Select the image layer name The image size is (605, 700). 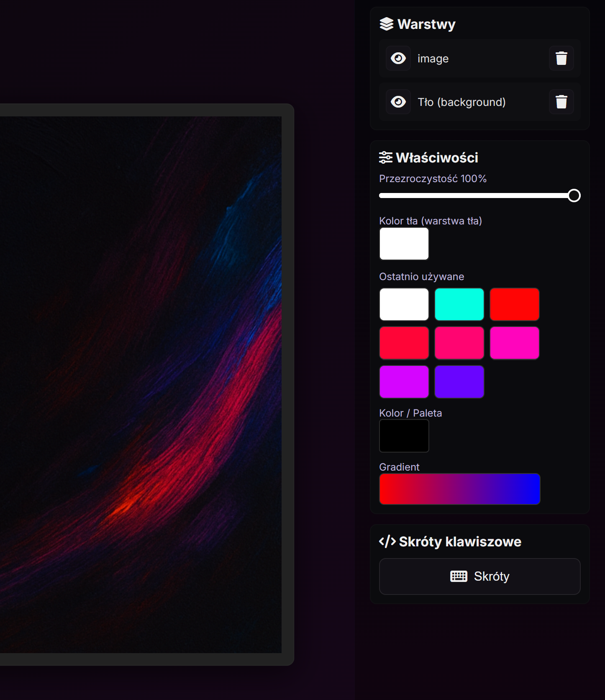click(433, 59)
